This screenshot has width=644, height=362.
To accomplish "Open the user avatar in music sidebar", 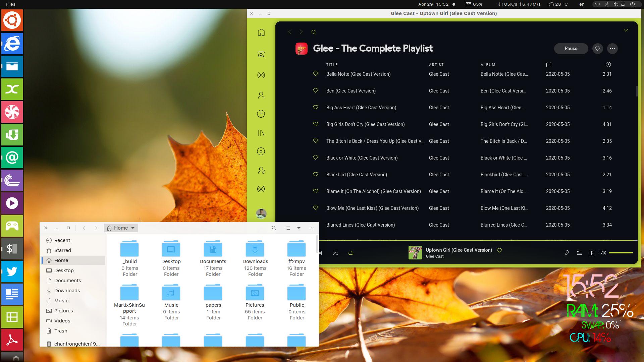I will pyautogui.click(x=261, y=214).
